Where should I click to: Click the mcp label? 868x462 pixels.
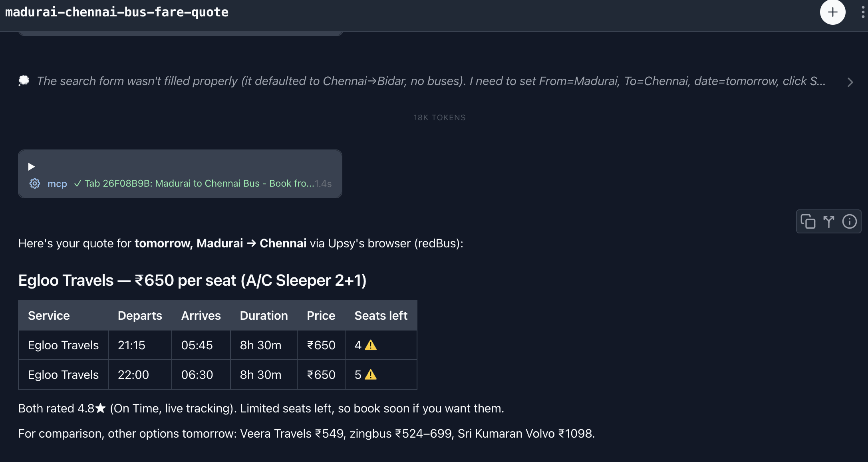pos(57,183)
